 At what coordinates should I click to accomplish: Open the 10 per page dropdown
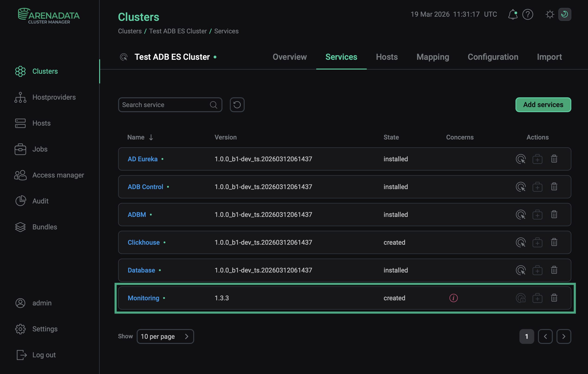tap(165, 336)
